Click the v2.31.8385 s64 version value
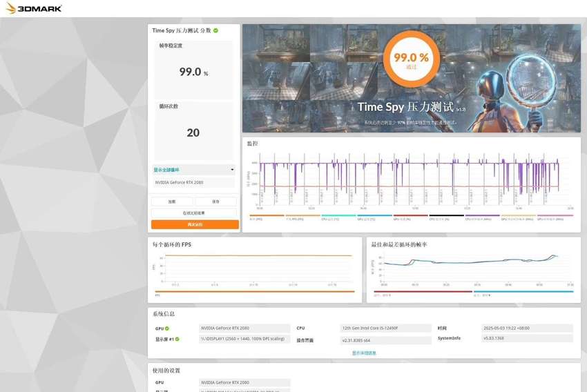Screen dimensions: 587x392 (385, 340)
